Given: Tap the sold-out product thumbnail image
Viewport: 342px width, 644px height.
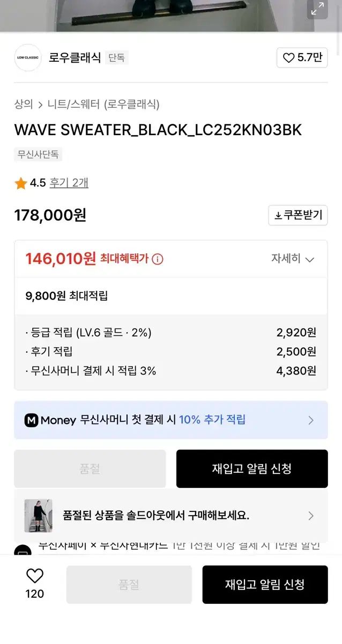Looking at the screenshot, I should pos(38,516).
